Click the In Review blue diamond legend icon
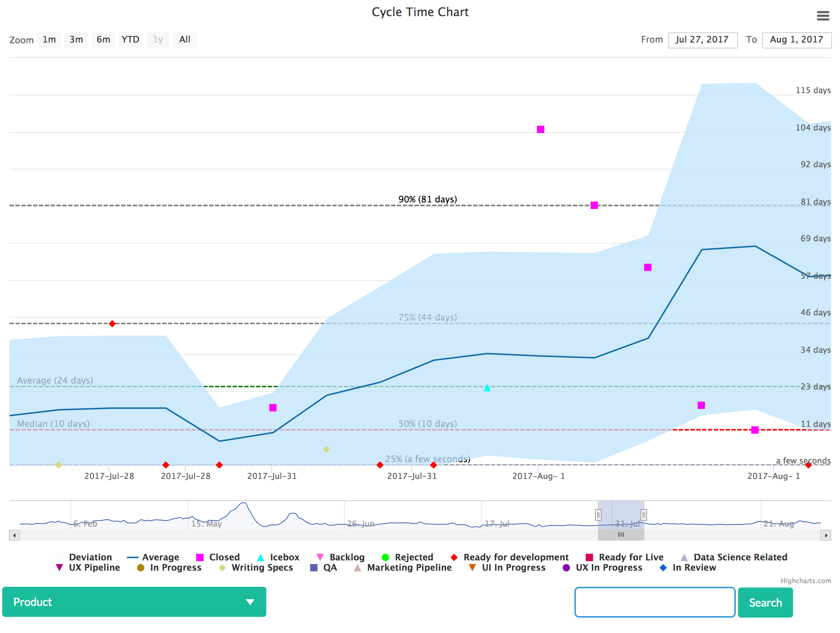 click(x=663, y=568)
